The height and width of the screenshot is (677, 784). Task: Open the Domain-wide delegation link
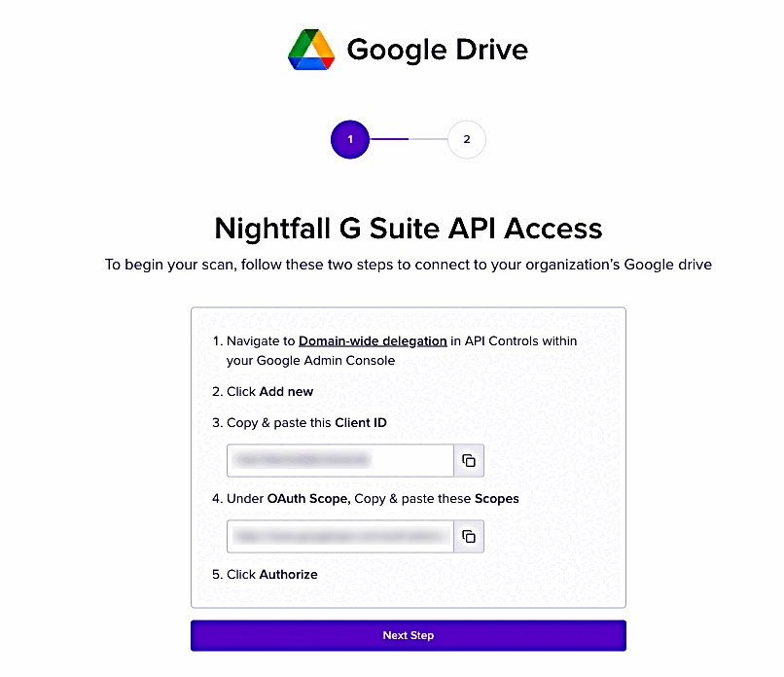(373, 341)
